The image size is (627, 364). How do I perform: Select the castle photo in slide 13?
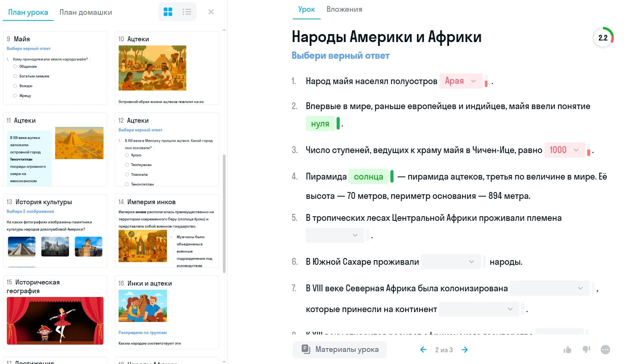click(88, 246)
